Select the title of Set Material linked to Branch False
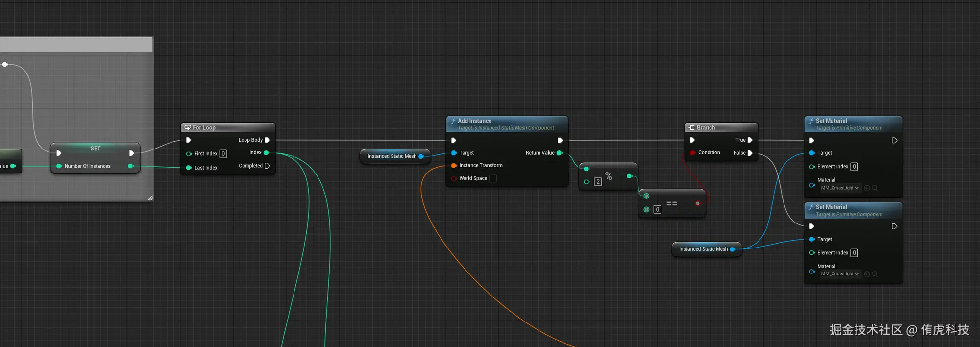Image resolution: width=980 pixels, height=347 pixels. pos(831,207)
